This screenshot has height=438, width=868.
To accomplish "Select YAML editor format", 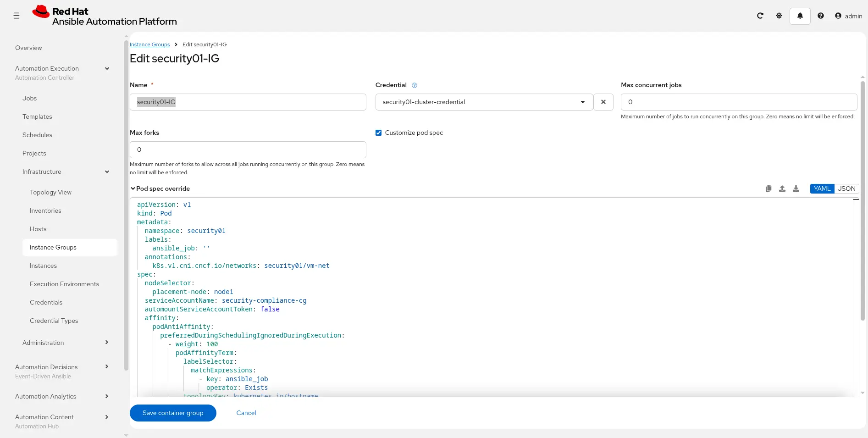I will click(x=822, y=189).
